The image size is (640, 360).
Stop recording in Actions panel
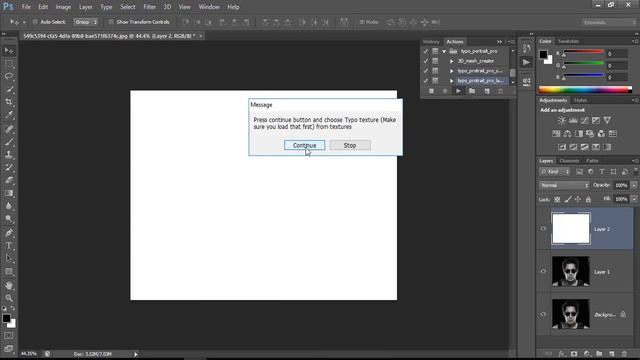pyautogui.click(x=431, y=91)
